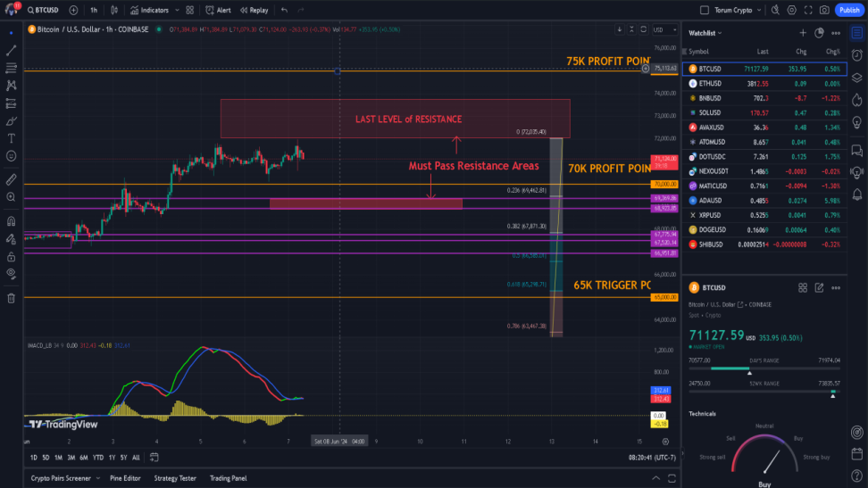The height and width of the screenshot is (488, 868).
Task: Add symbol to watchlist plus icon
Action: pos(803,33)
